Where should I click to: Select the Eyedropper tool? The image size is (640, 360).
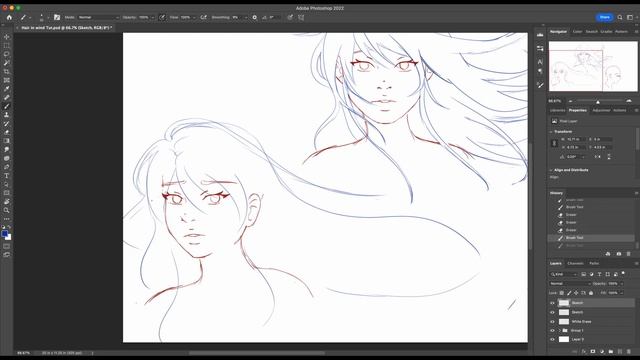click(x=7, y=89)
